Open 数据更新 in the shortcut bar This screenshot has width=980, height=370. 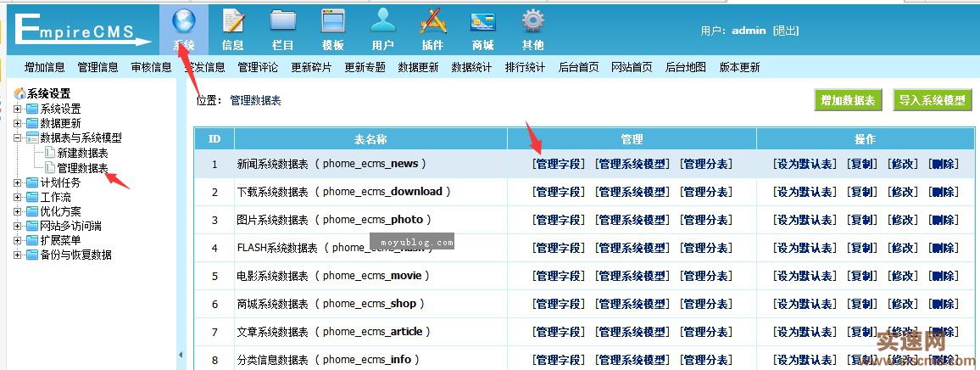click(418, 68)
